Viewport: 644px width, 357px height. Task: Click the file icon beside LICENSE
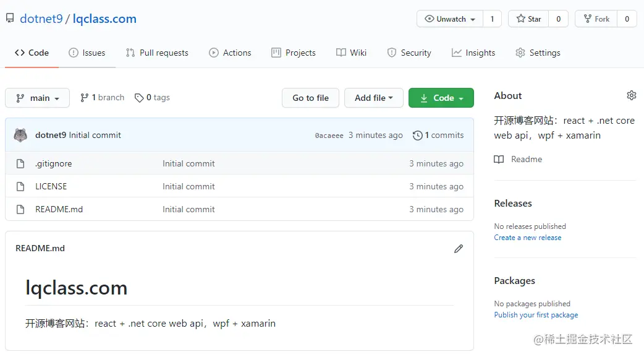coord(20,186)
